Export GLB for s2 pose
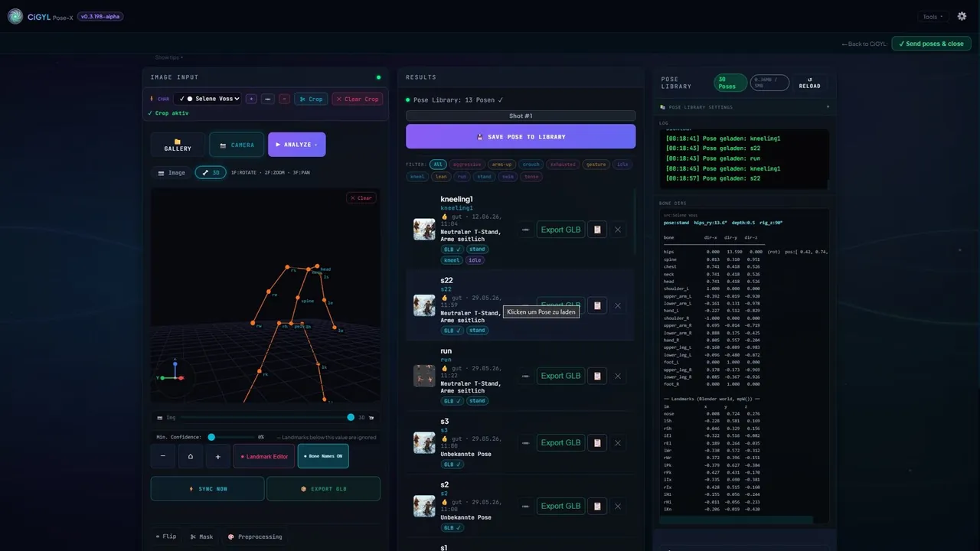The image size is (980, 551). pos(561,506)
